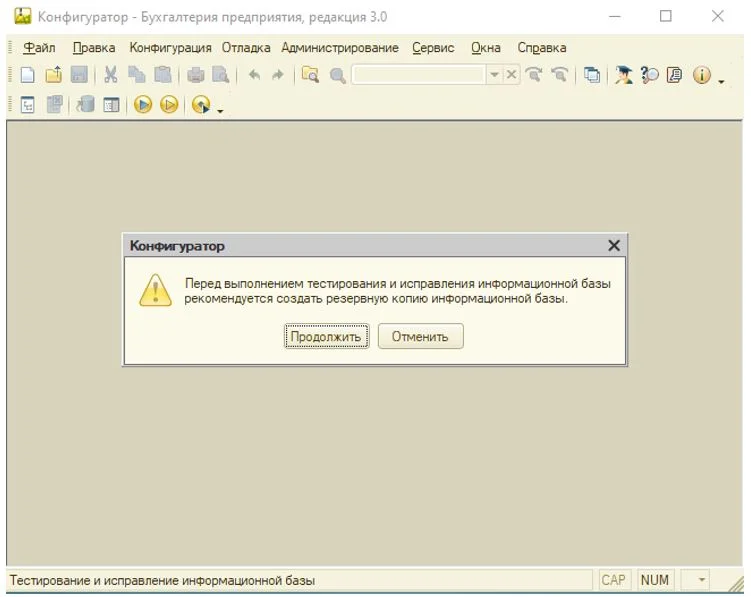Screen dimensions: 751x597
Task: Open the Администрирование menu
Action: tap(340, 48)
